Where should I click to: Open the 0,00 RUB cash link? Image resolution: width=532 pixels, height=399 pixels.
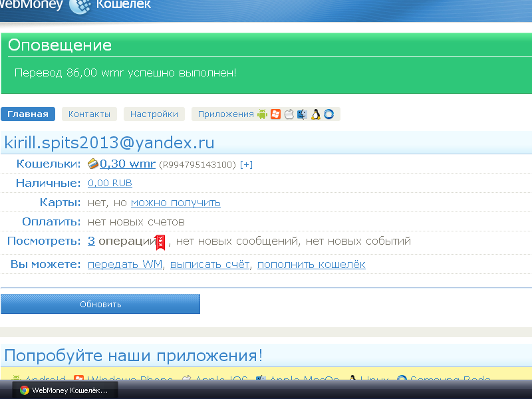(x=110, y=184)
